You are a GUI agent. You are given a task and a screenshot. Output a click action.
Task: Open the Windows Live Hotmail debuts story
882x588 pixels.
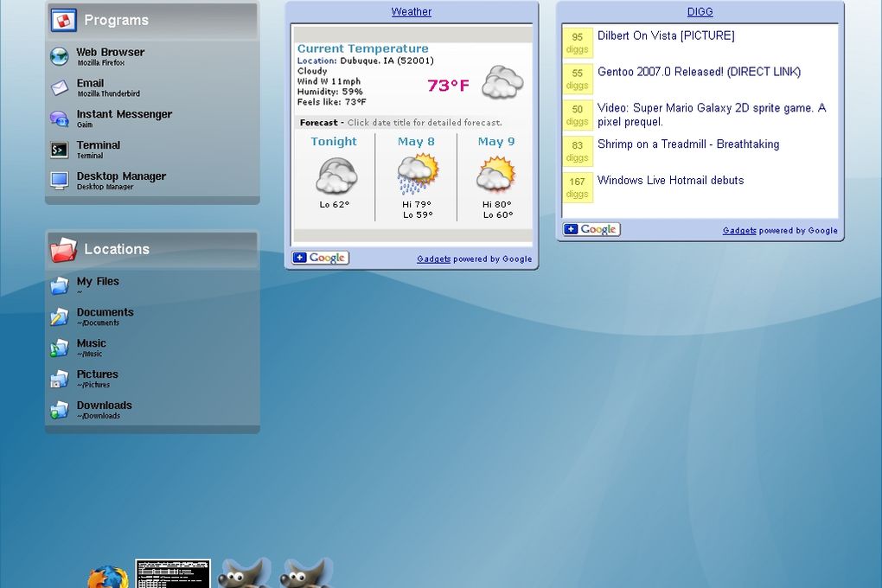[670, 180]
